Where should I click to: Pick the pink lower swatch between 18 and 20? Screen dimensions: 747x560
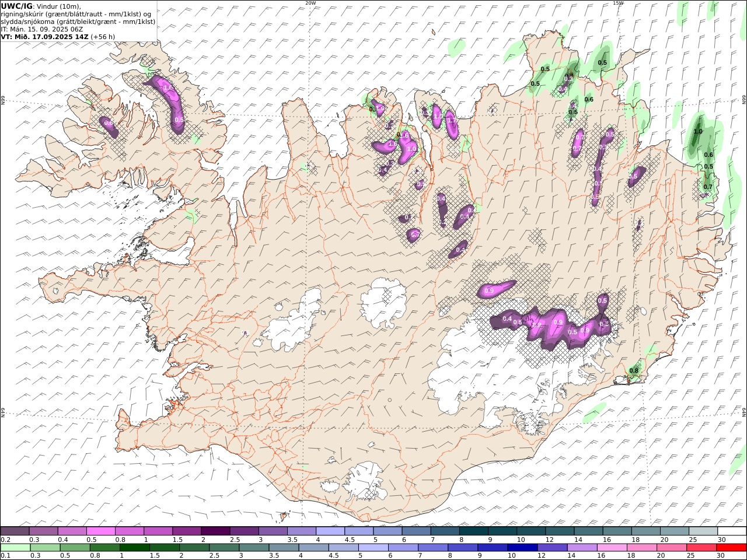pyautogui.click(x=643, y=547)
